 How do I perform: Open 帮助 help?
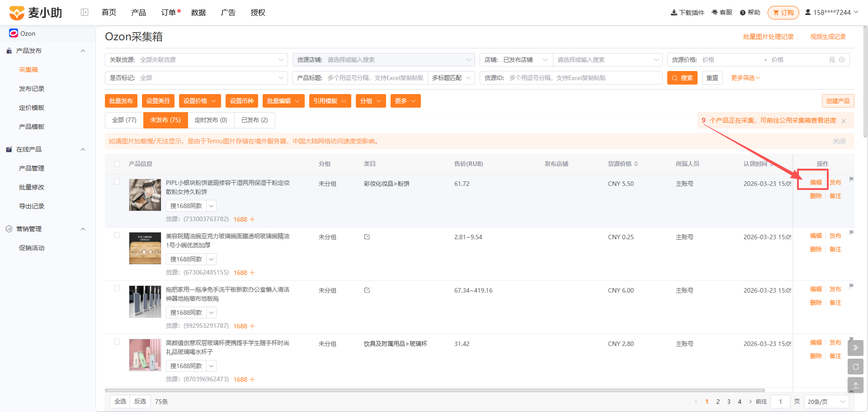(750, 12)
